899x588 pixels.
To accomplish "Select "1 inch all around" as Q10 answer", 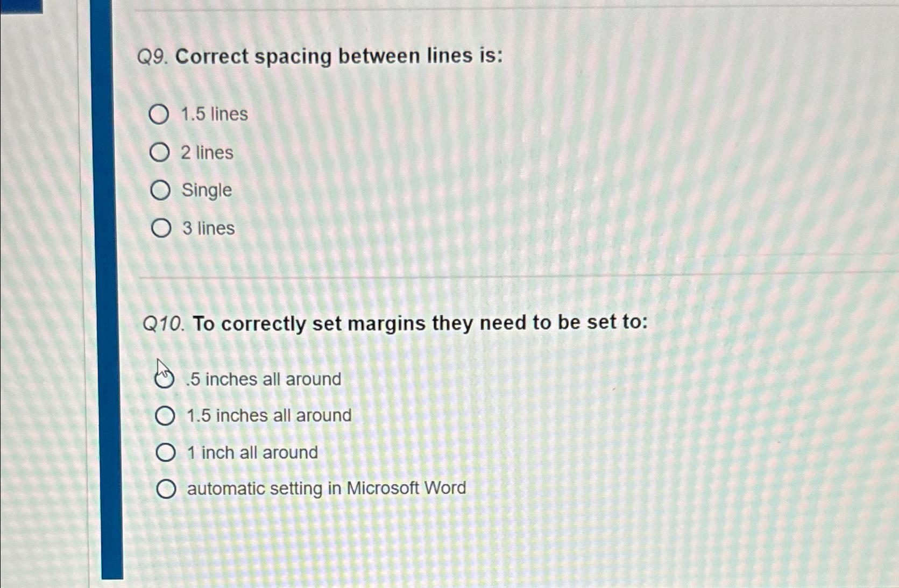I will click(x=166, y=452).
